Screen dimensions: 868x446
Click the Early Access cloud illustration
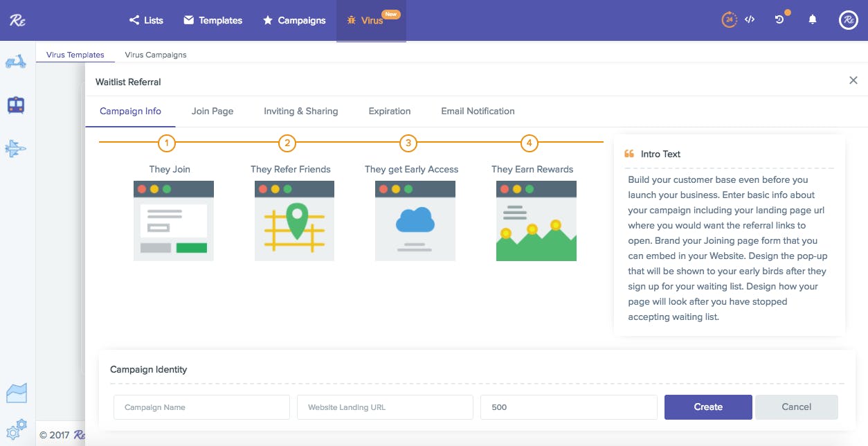[x=415, y=221]
